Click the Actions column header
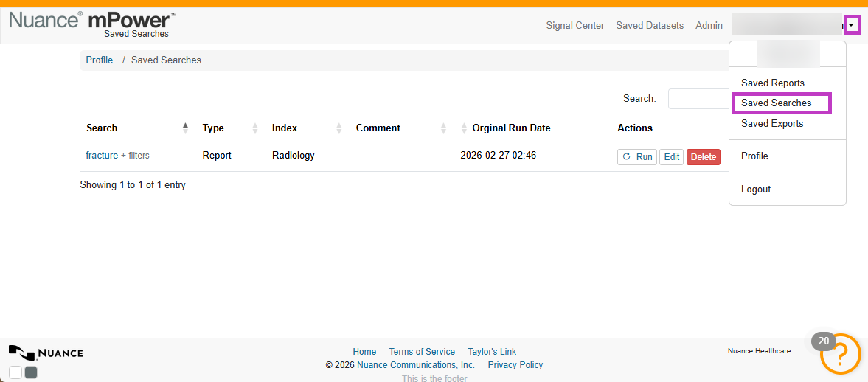The image size is (868, 382). pos(635,128)
